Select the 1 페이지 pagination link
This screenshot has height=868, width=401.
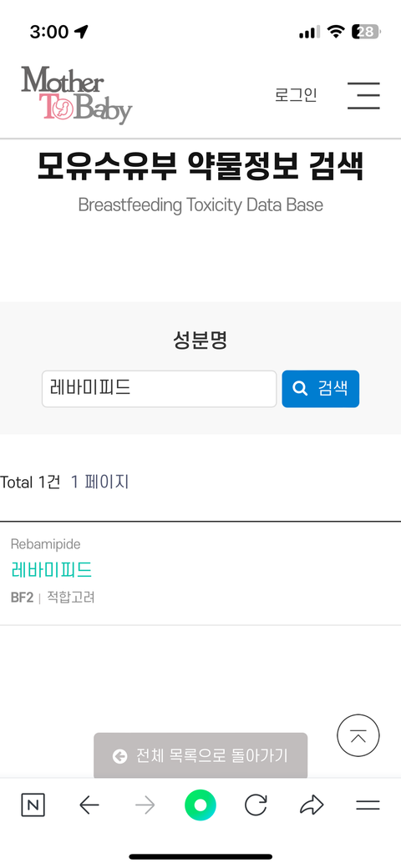click(99, 482)
